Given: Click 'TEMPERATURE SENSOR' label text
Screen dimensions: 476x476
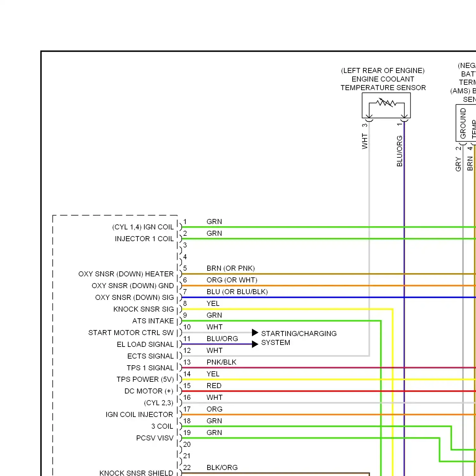Looking at the screenshot, I should pos(383,88).
